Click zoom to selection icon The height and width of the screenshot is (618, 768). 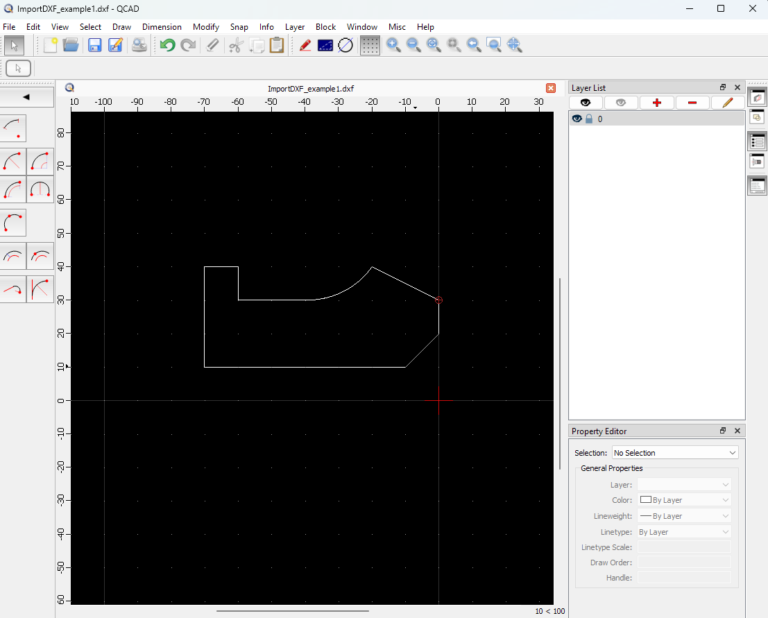point(454,45)
